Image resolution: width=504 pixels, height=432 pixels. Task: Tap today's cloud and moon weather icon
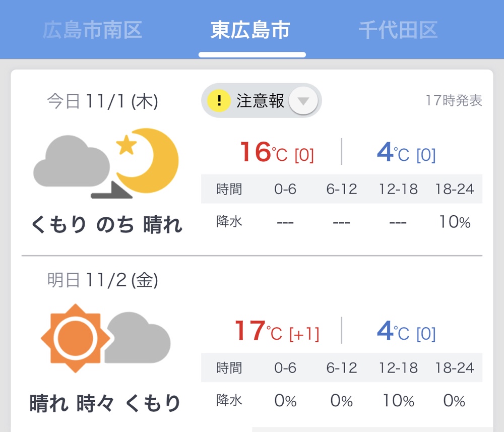(106, 163)
